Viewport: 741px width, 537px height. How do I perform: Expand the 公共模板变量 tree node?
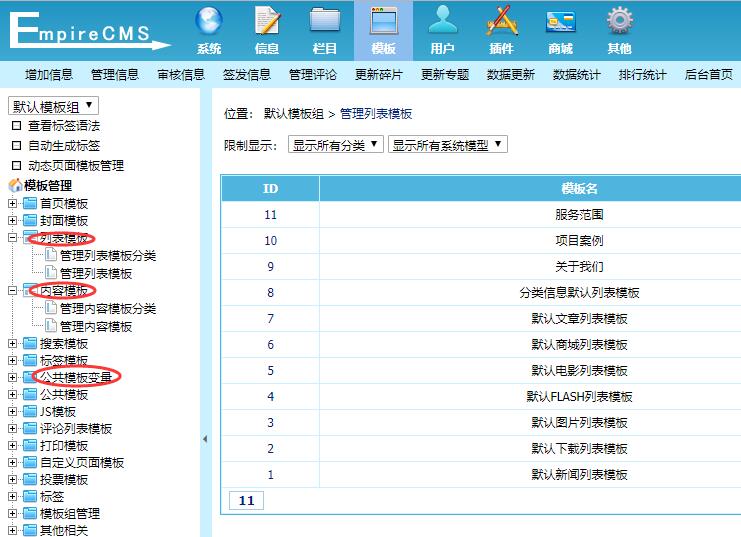(x=12, y=378)
